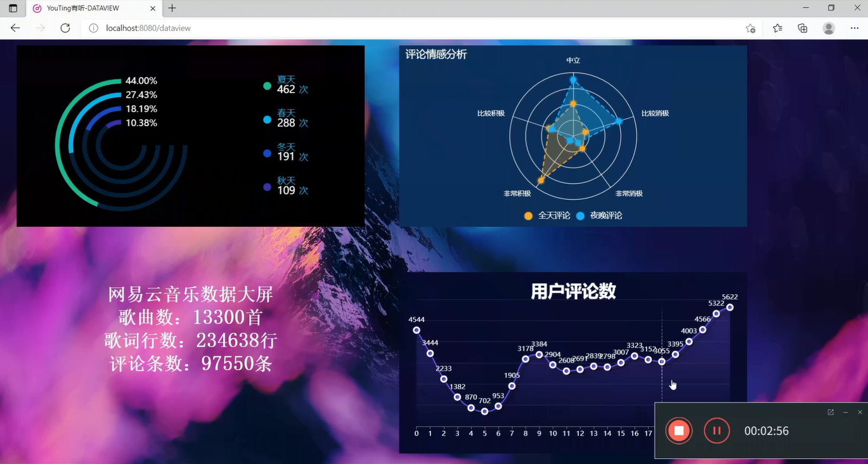This screenshot has height=464, width=868.
Task: Select the 702 lowest data point
Action: 485,411
